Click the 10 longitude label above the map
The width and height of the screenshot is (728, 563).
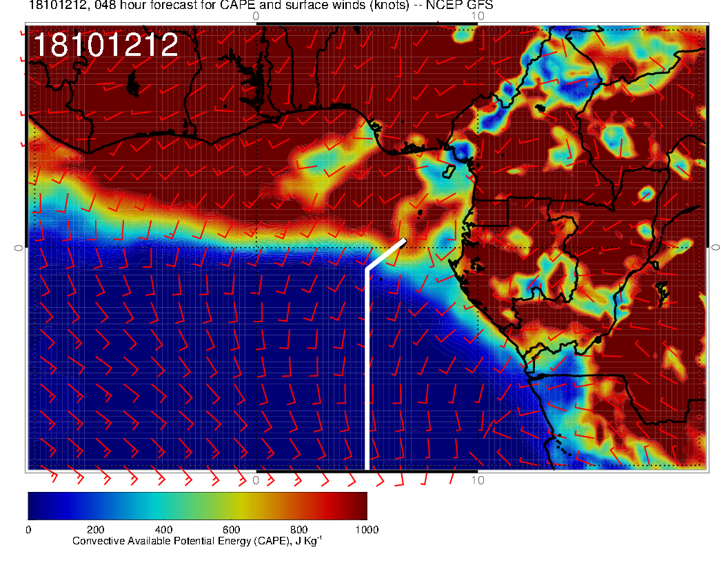[x=477, y=16]
